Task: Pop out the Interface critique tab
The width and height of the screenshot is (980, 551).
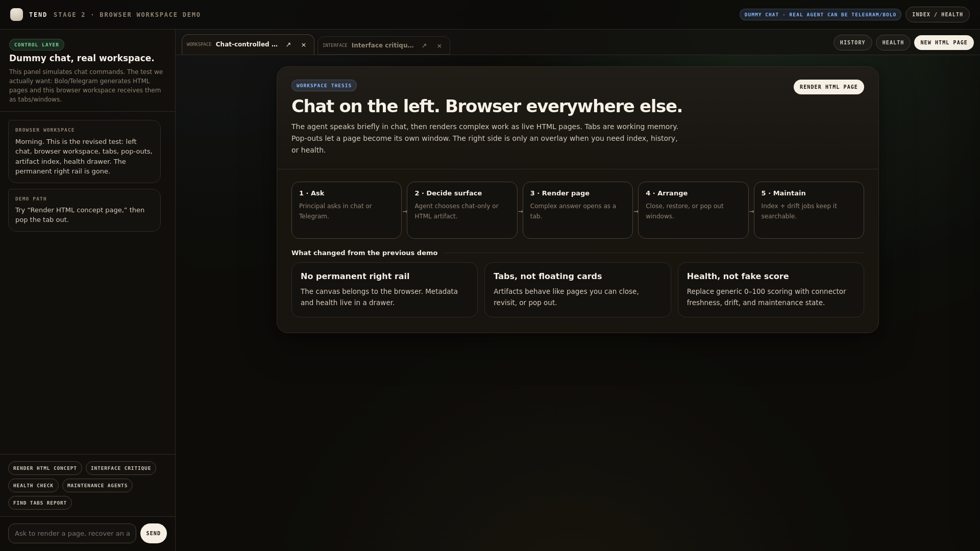Action: (424, 46)
